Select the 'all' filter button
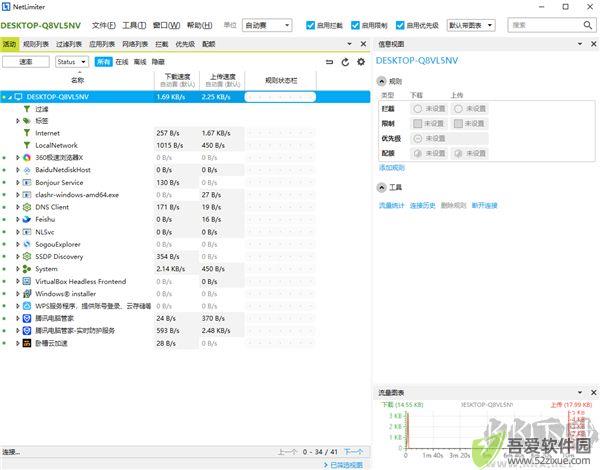This screenshot has height=470, width=600. click(x=103, y=62)
